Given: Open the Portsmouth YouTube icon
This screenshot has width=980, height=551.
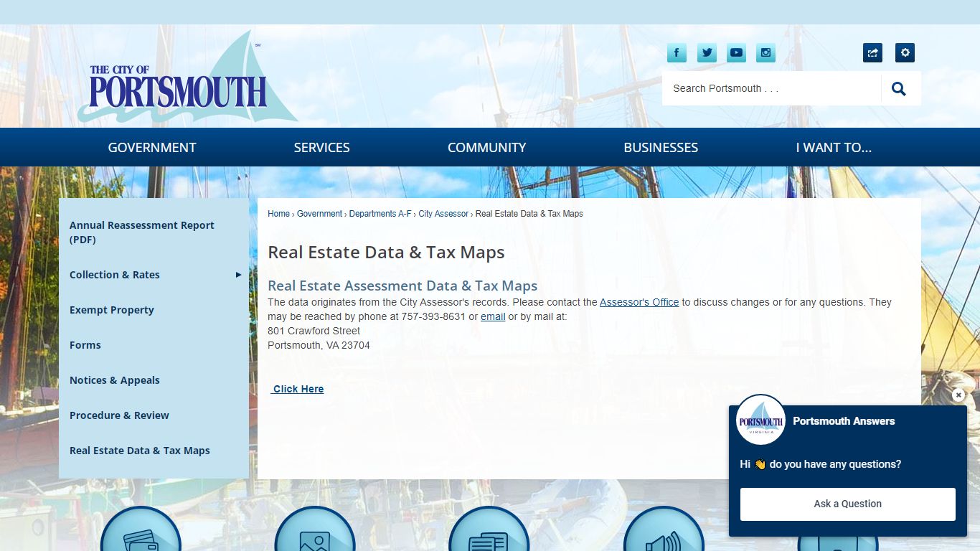Looking at the screenshot, I should [736, 52].
